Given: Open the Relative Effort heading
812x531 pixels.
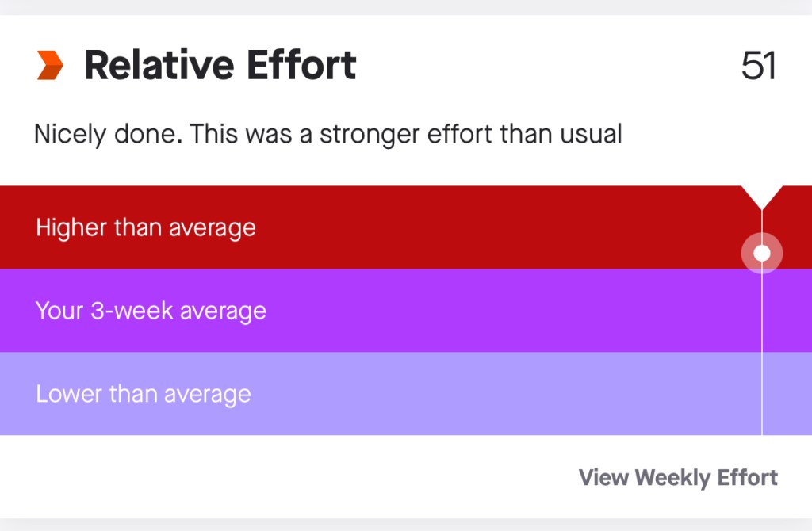Looking at the screenshot, I should [220, 65].
